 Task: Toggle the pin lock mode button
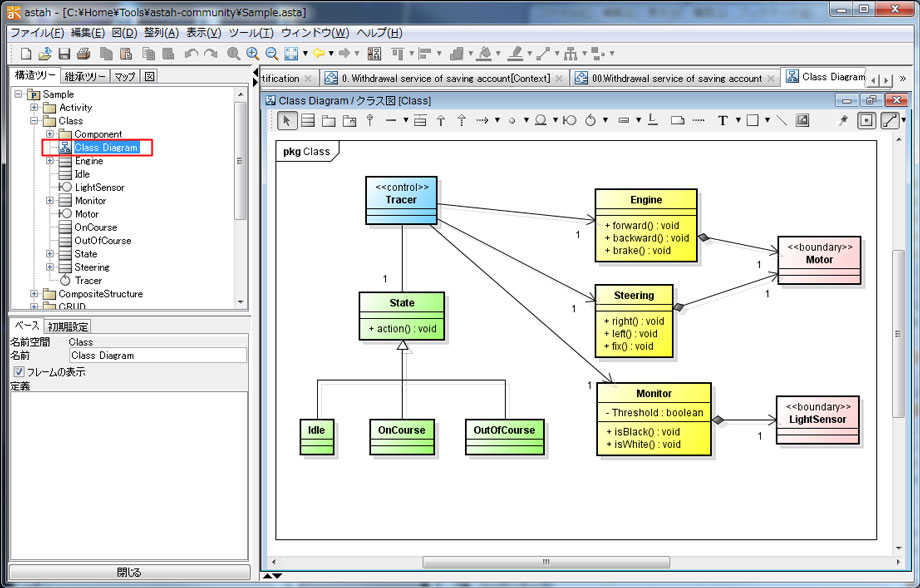tap(844, 121)
